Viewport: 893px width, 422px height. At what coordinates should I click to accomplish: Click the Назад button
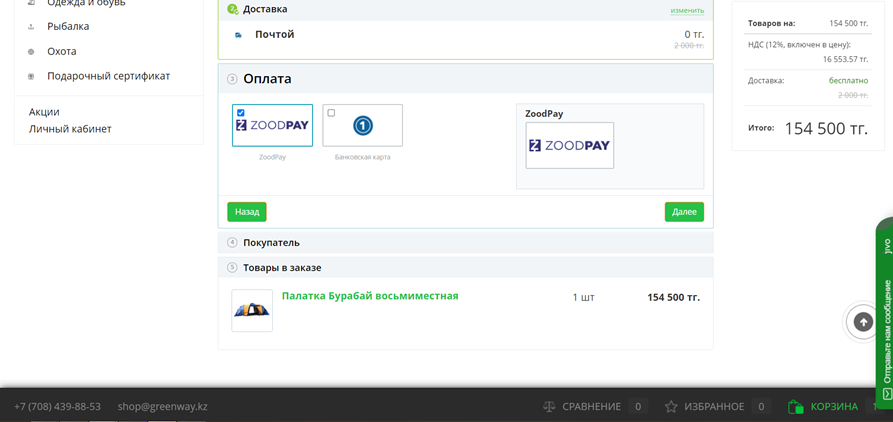point(247,212)
